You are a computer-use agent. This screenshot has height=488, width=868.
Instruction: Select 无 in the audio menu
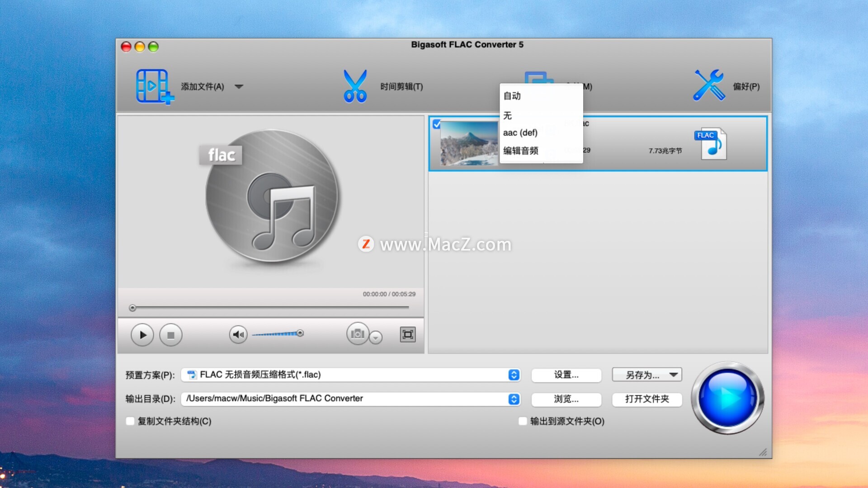(541, 115)
